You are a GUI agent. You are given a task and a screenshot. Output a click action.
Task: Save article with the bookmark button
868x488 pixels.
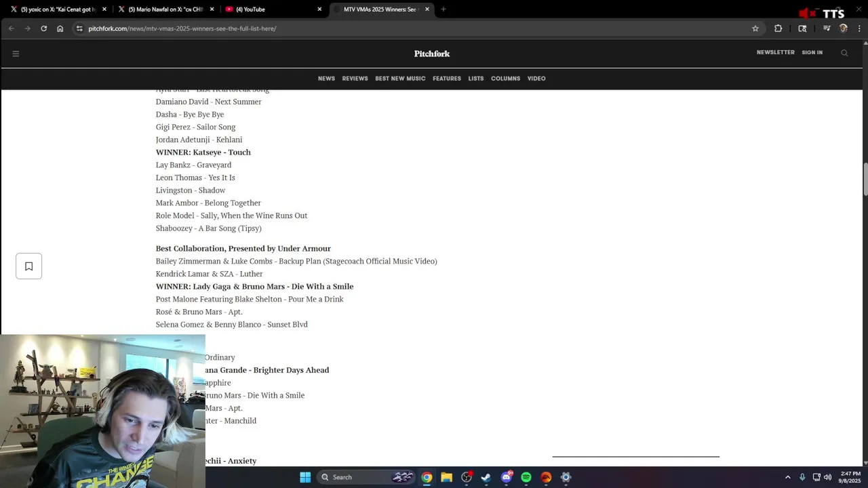click(x=29, y=266)
